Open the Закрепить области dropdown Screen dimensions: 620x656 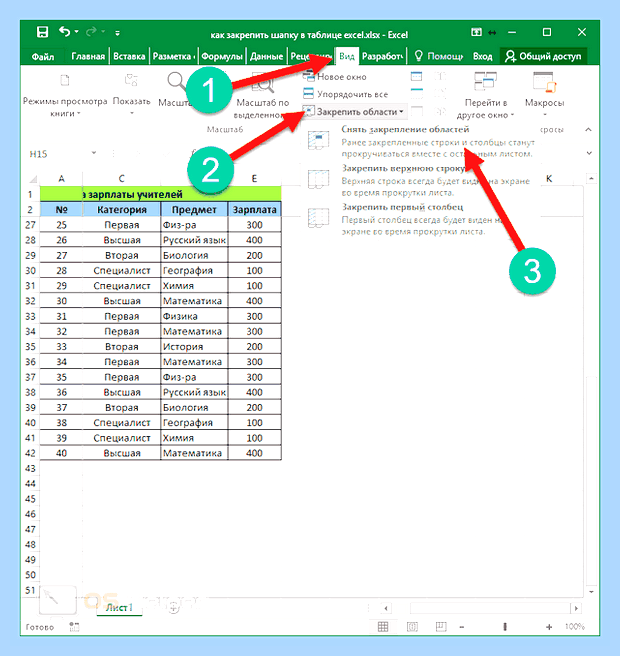(x=354, y=112)
